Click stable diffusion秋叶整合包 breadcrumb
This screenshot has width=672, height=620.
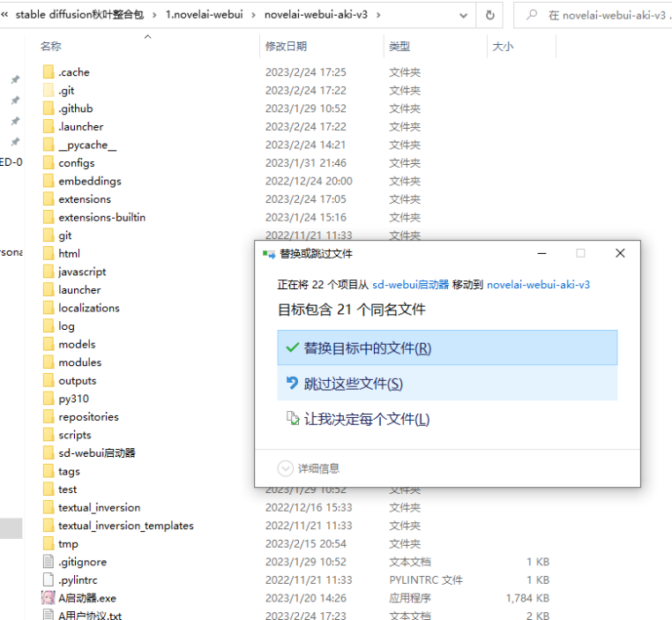click(79, 15)
